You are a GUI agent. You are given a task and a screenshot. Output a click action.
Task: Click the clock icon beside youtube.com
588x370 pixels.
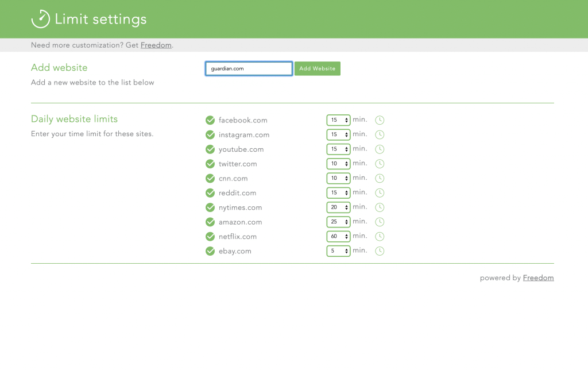click(380, 149)
